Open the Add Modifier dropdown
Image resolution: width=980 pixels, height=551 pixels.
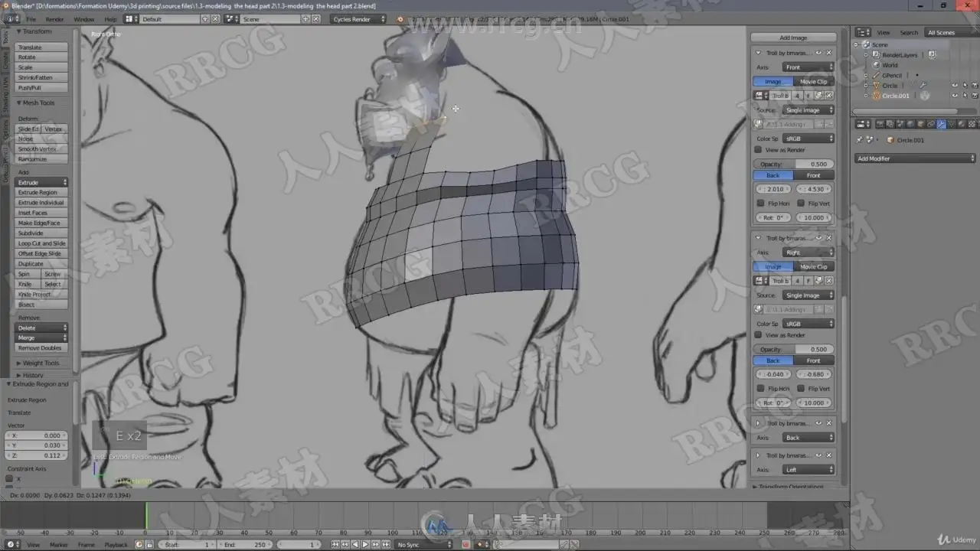click(916, 158)
